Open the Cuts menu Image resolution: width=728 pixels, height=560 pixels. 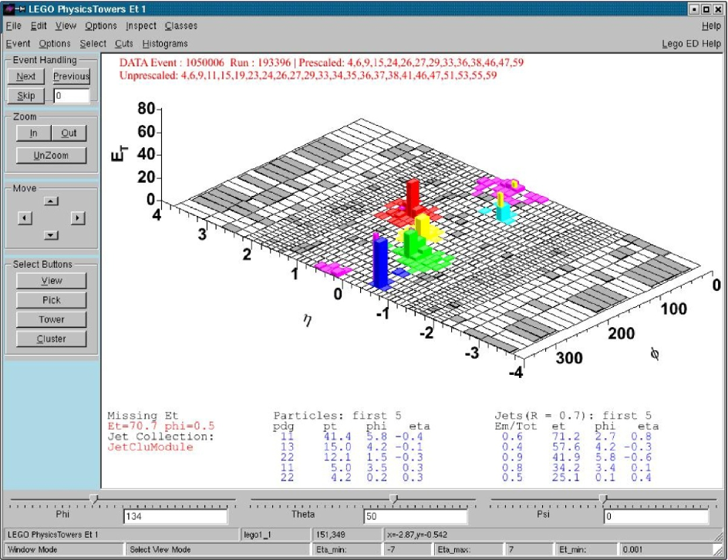pos(123,44)
